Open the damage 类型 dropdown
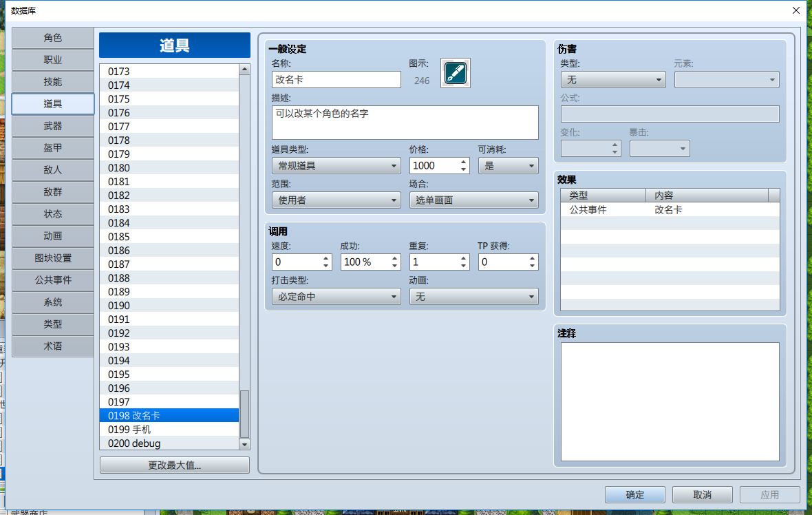 [613, 80]
